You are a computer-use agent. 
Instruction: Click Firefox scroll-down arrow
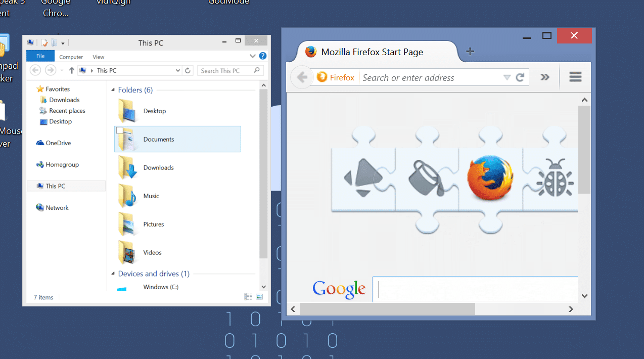coord(584,296)
